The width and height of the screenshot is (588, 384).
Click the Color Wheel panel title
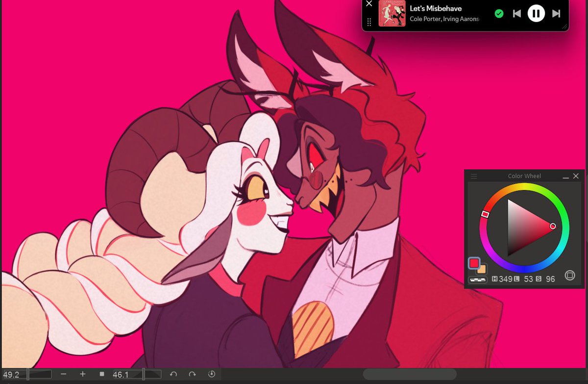(x=524, y=176)
